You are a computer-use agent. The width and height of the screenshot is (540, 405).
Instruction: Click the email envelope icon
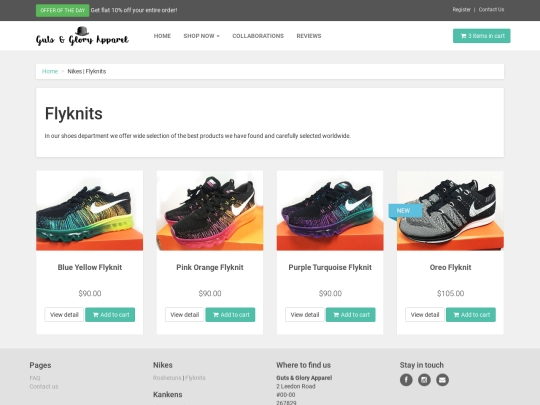443,380
